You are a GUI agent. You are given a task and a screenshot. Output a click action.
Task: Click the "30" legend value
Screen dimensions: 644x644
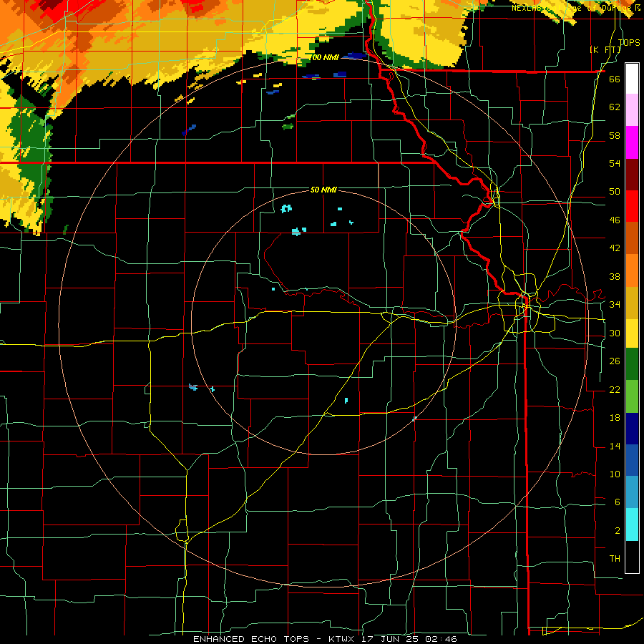[x=615, y=333]
